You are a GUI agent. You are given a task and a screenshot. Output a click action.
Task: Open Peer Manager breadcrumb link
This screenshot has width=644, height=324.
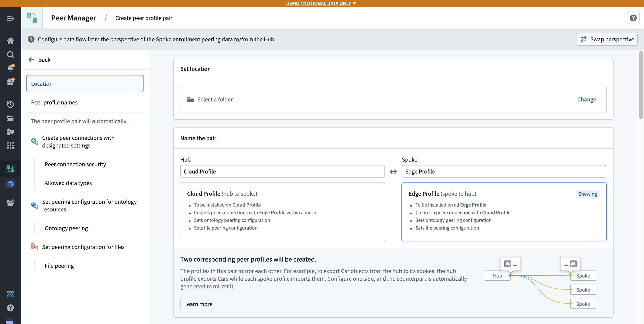73,18
